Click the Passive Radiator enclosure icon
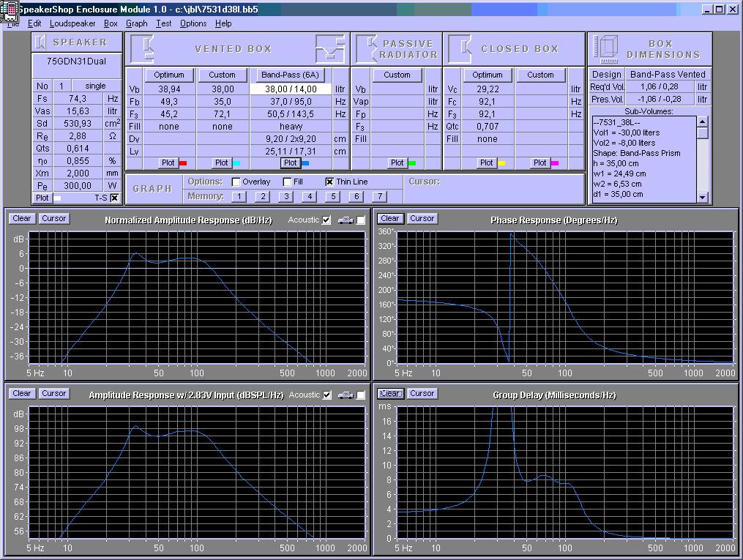Image resolution: width=743 pixels, height=560 pixels. tap(366, 49)
